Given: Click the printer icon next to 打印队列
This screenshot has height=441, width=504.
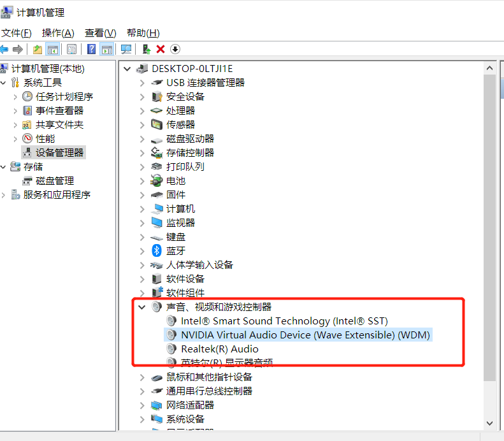Looking at the screenshot, I should (x=157, y=166).
